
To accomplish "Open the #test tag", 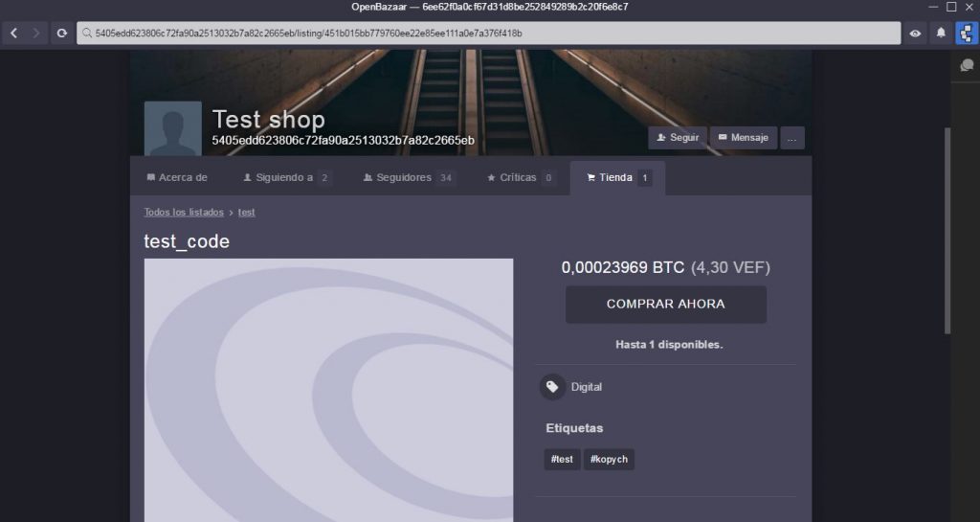I will pos(562,459).
